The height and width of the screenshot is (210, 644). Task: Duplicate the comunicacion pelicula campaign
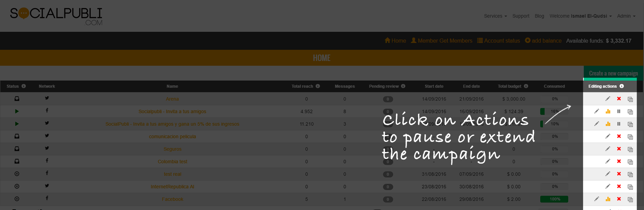coord(630,137)
